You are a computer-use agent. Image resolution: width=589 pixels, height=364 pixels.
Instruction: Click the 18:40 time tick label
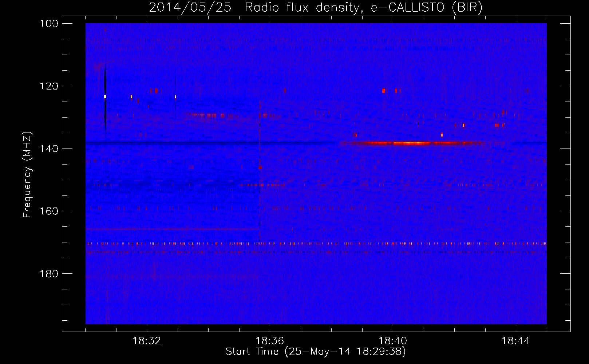(x=393, y=341)
